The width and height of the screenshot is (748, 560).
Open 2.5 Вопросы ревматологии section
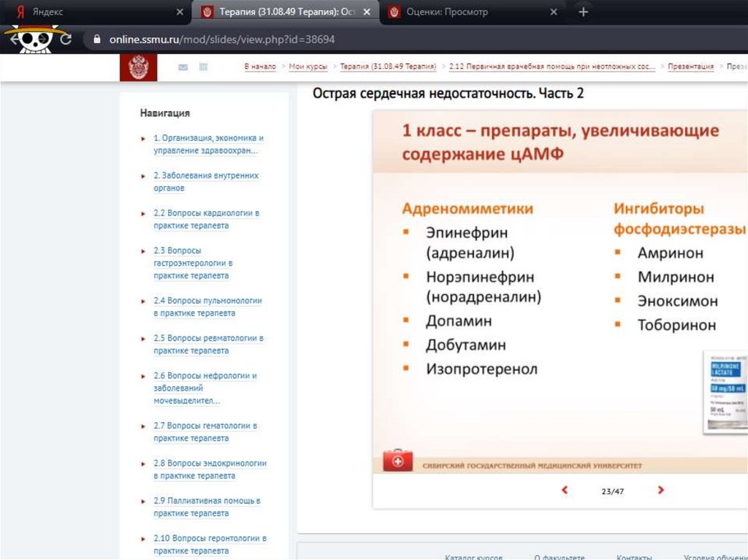[x=208, y=345]
